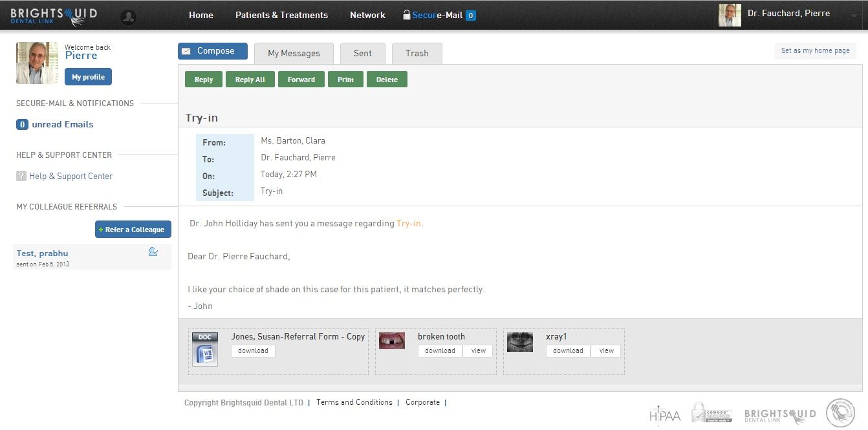Image resolution: width=868 pixels, height=430 pixels.
Task: Click the unread Emails link
Action: click(63, 124)
